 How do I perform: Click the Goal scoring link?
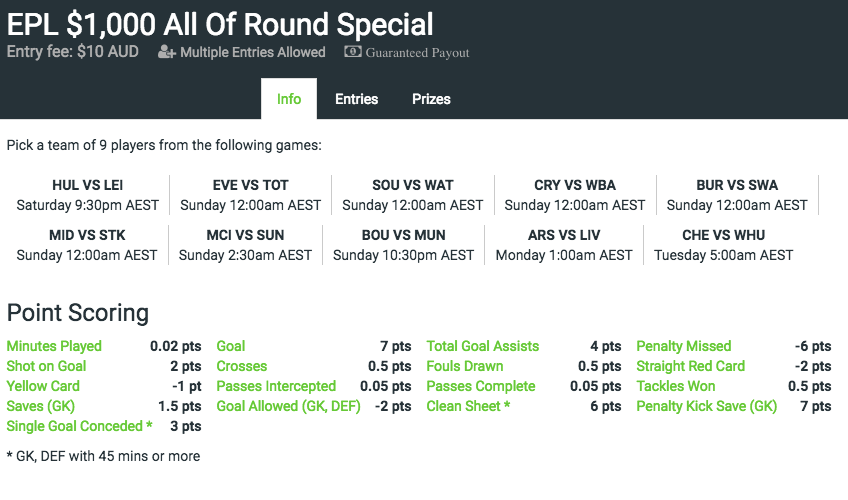point(231,346)
